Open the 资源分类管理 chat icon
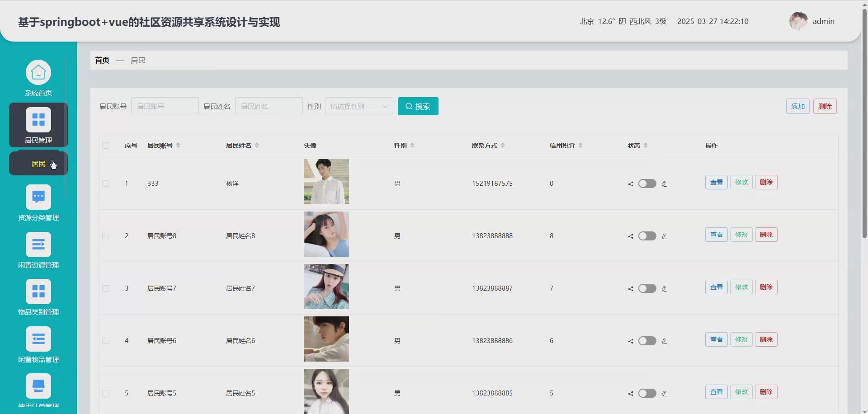The height and width of the screenshot is (414, 868). [x=38, y=197]
